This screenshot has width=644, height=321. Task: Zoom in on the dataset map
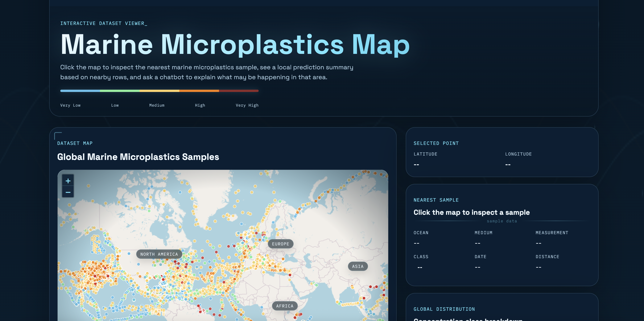click(x=68, y=181)
